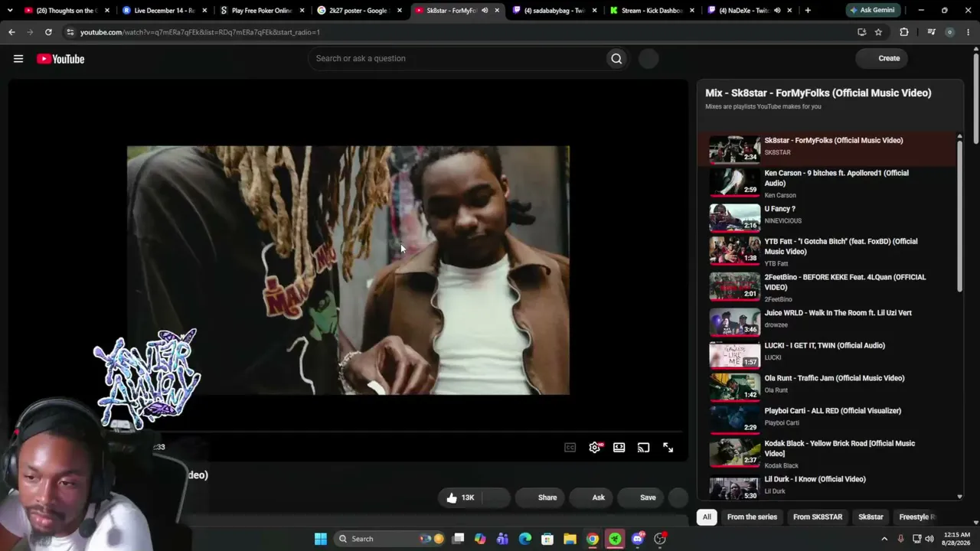Click the search magnifier button on YouTube
This screenshot has height=551, width=980.
click(x=616, y=59)
